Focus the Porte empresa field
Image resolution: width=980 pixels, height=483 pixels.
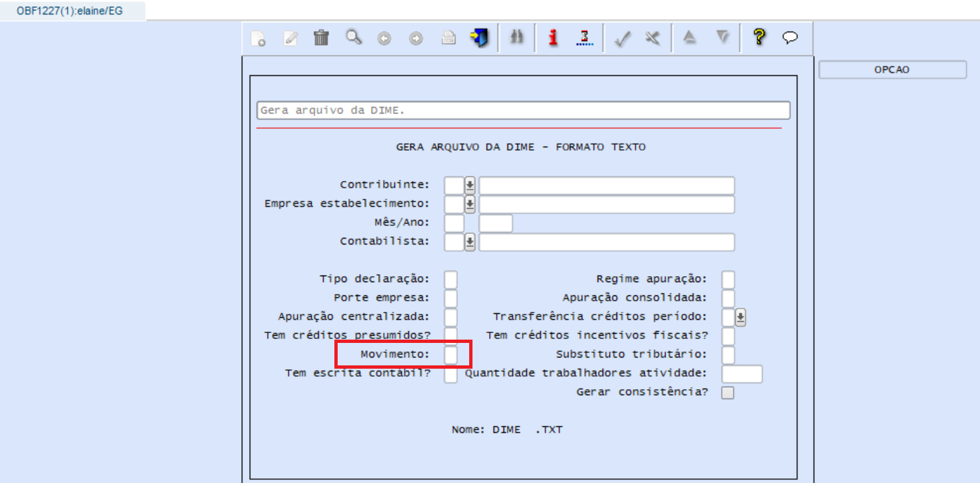click(451, 299)
